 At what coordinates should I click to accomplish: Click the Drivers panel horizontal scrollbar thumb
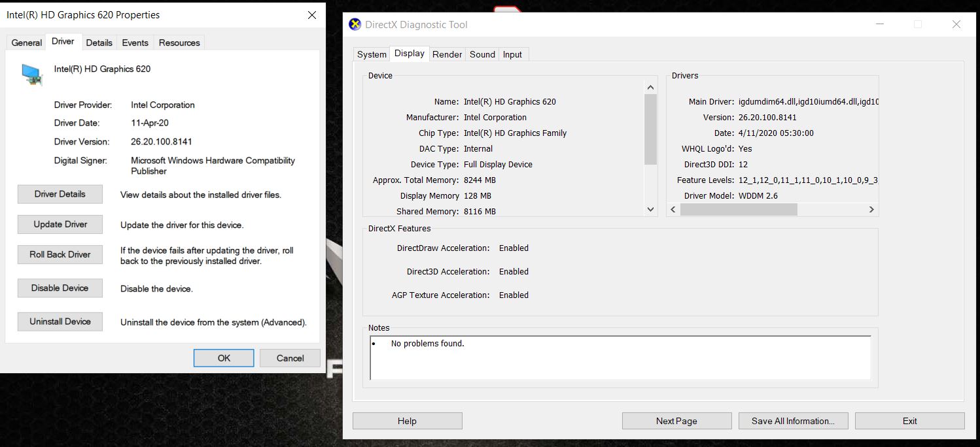(x=739, y=209)
